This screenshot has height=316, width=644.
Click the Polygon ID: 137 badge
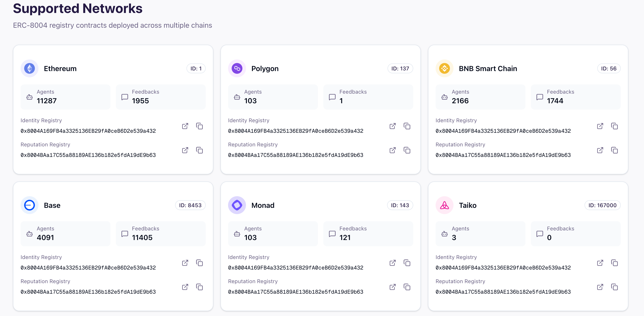point(400,68)
